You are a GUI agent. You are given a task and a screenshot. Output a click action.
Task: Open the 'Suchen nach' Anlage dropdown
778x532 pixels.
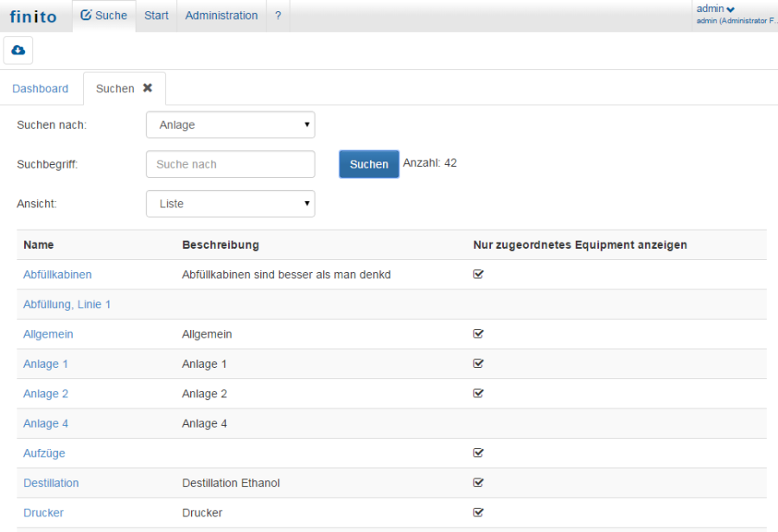click(x=230, y=125)
